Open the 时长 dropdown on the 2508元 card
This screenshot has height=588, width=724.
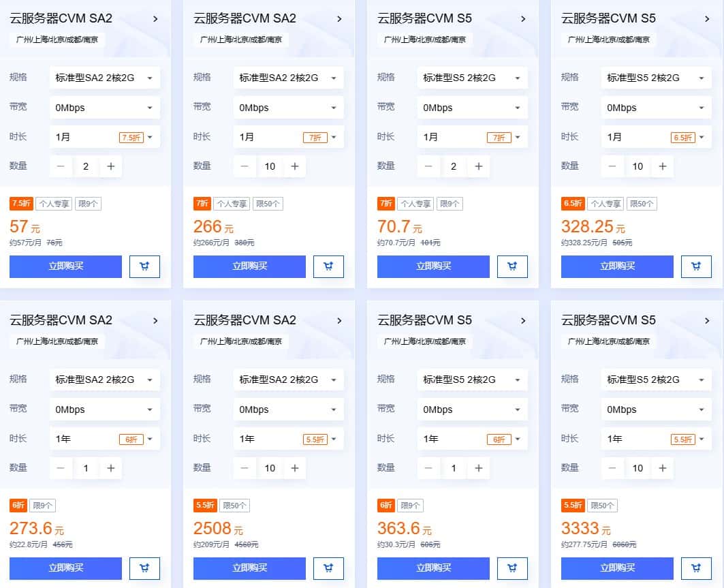pyautogui.click(x=288, y=439)
